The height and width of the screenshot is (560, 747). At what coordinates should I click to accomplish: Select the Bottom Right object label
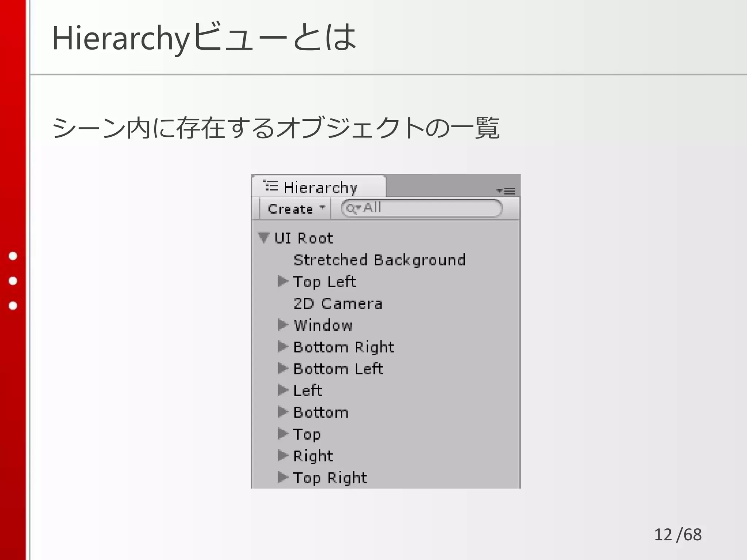(x=344, y=347)
